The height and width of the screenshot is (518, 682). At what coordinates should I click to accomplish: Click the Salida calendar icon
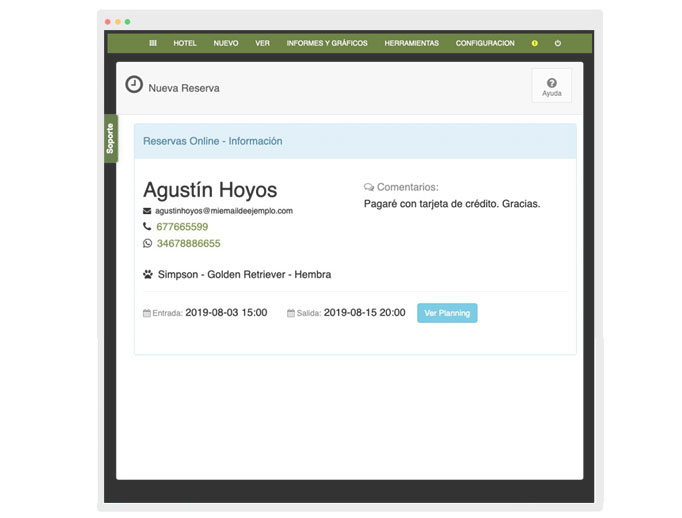coord(291,313)
